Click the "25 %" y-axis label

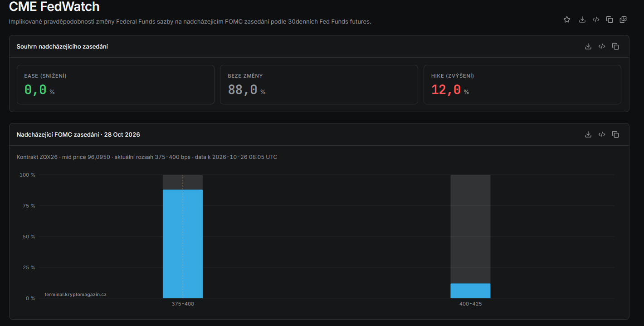tap(28, 267)
